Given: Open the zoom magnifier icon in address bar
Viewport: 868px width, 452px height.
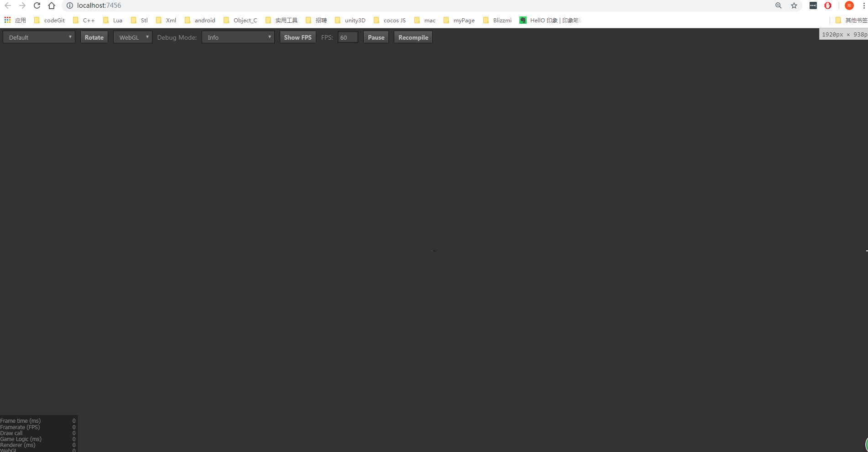Looking at the screenshot, I should coord(779,5).
